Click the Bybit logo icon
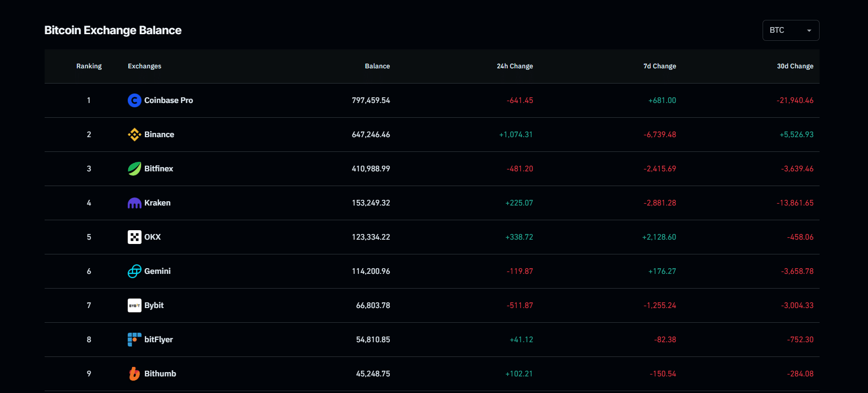868x393 pixels. point(134,305)
